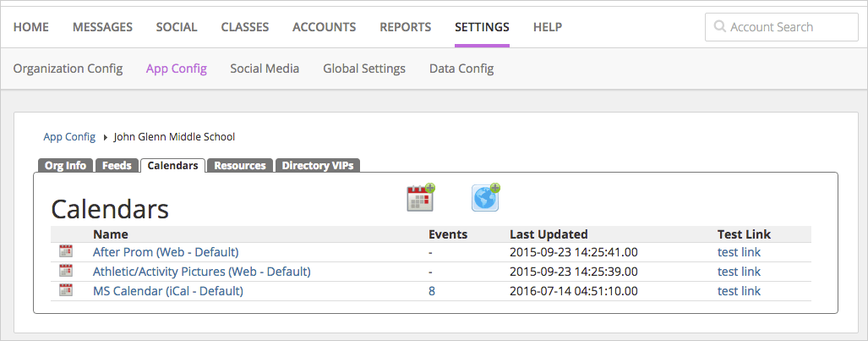This screenshot has height=341, width=868.
Task: Open Athletic/Activity Pictures calendar link
Action: point(201,272)
